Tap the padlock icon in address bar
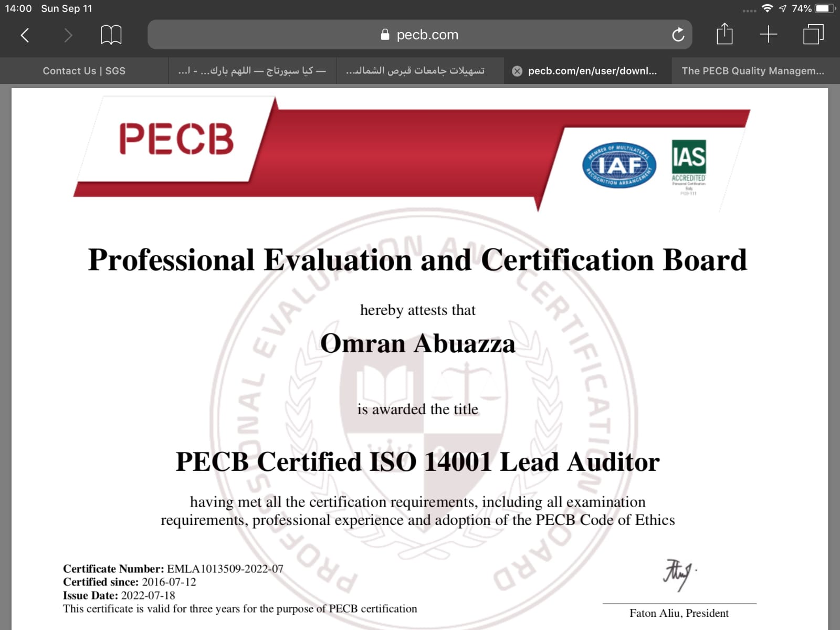 (385, 35)
